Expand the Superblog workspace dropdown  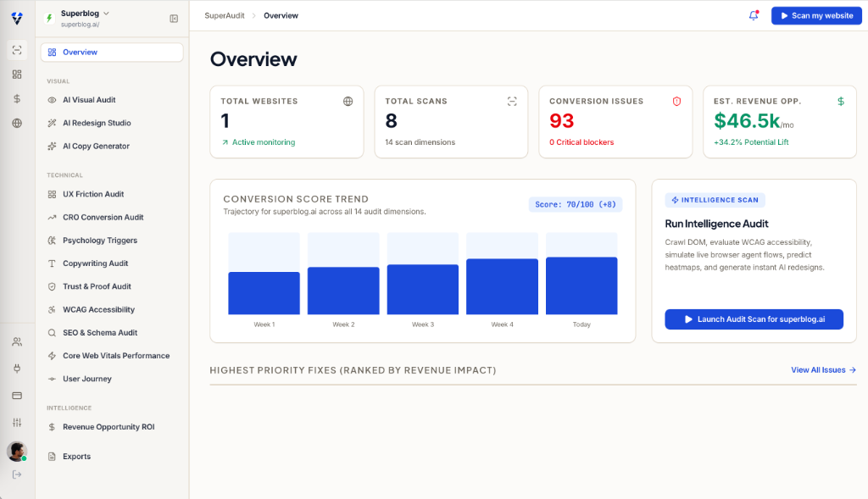(x=85, y=14)
